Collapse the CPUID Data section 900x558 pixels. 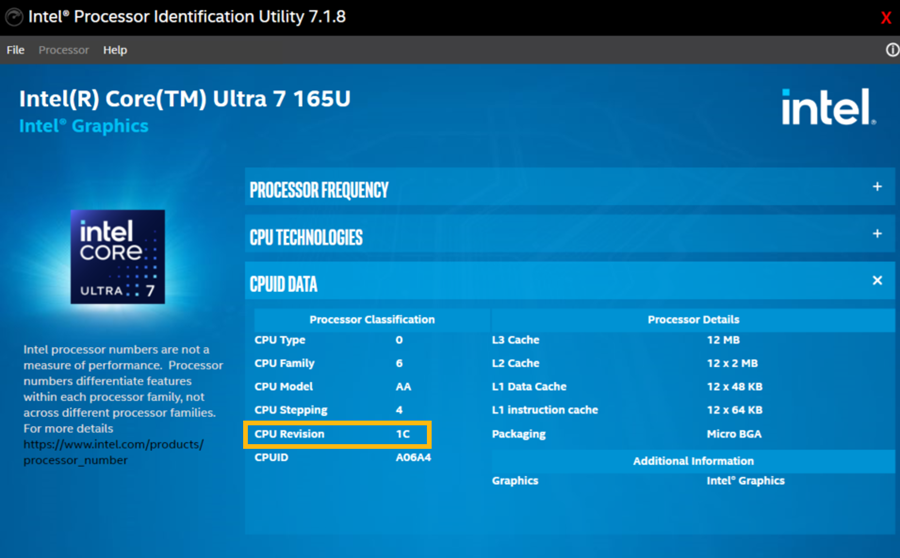877,280
